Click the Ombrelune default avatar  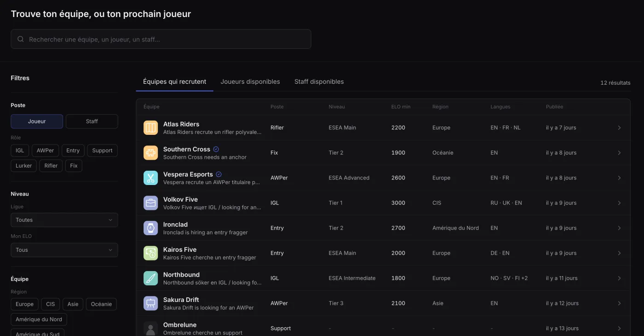pos(150,328)
